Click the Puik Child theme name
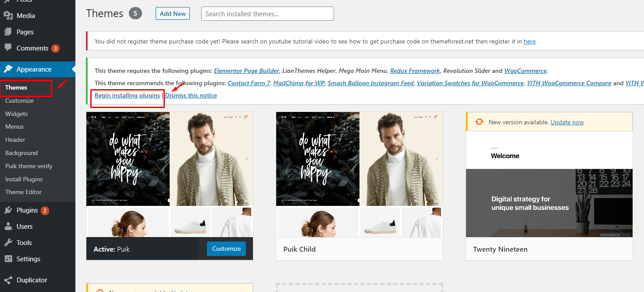Screen dimensions: 644x292 [x=299, y=249]
